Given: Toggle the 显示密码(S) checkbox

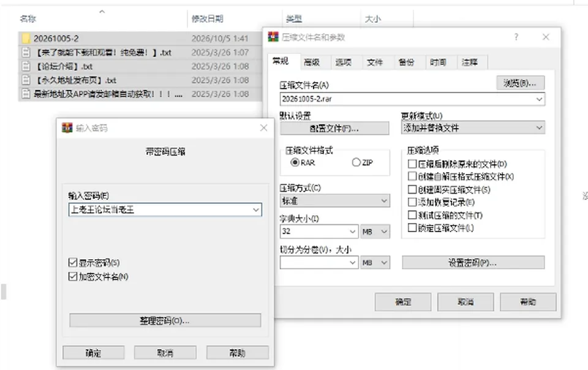Looking at the screenshot, I should 73,262.
